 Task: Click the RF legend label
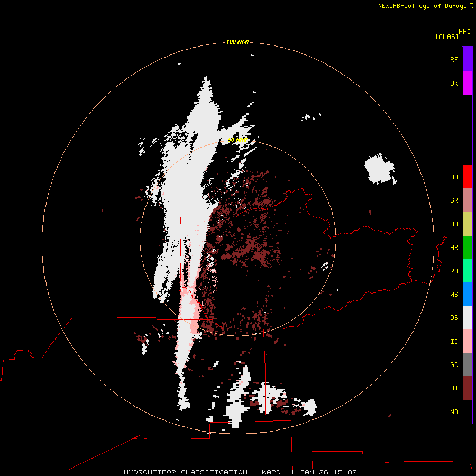click(454, 60)
